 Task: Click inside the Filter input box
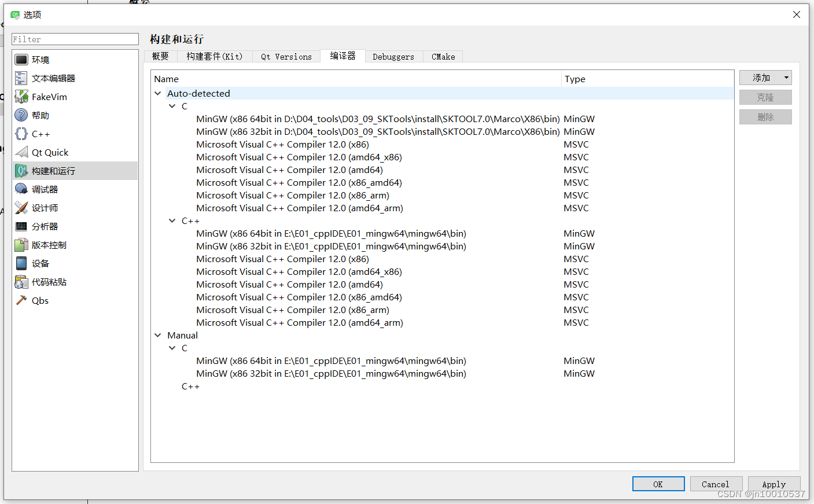[x=75, y=39]
